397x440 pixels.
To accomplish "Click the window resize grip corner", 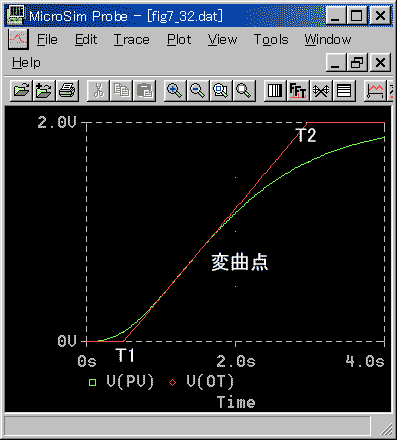I will click(386, 429).
